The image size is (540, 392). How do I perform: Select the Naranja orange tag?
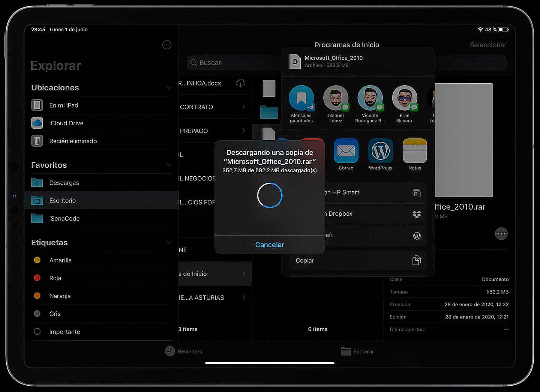pos(101,296)
